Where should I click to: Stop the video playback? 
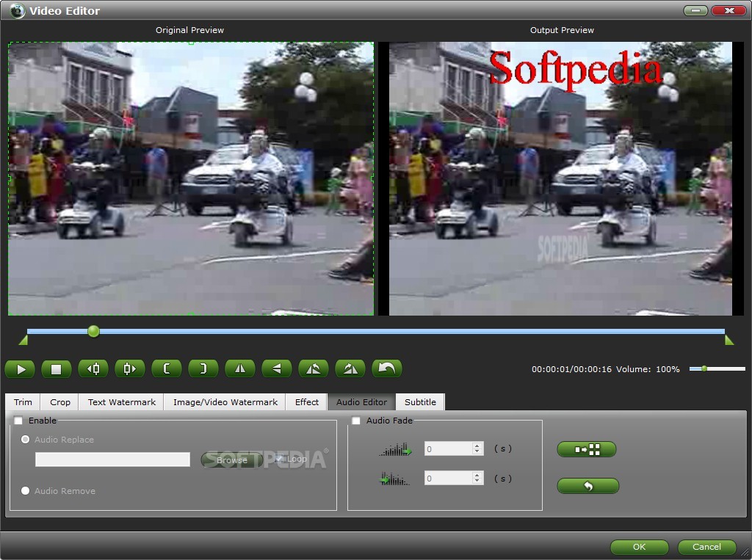(x=56, y=368)
